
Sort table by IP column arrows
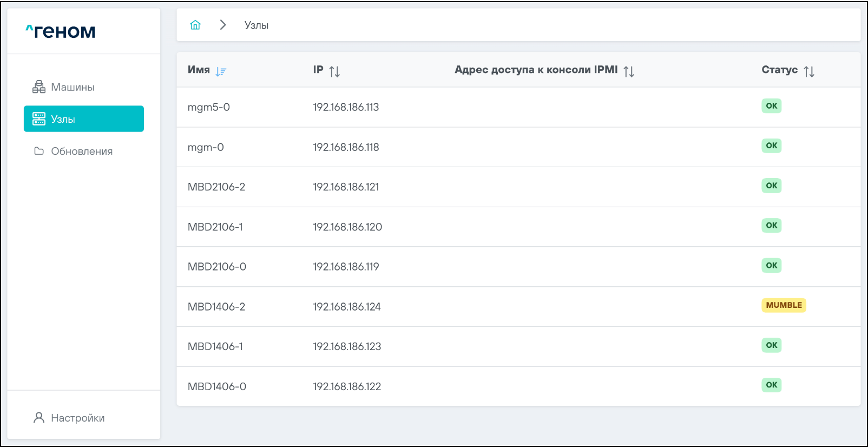334,71
